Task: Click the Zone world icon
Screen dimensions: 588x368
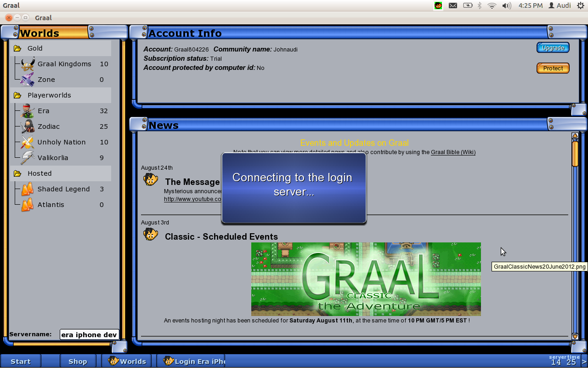Action: point(28,80)
